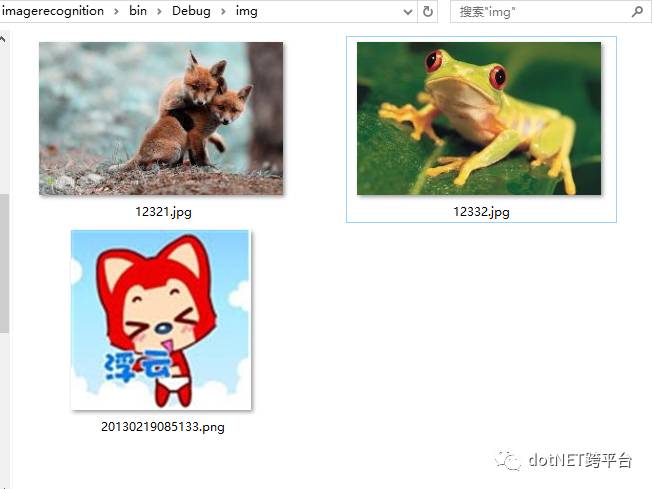
Task: Navigate to imagerecognition in the breadcrumb
Action: click(52, 10)
